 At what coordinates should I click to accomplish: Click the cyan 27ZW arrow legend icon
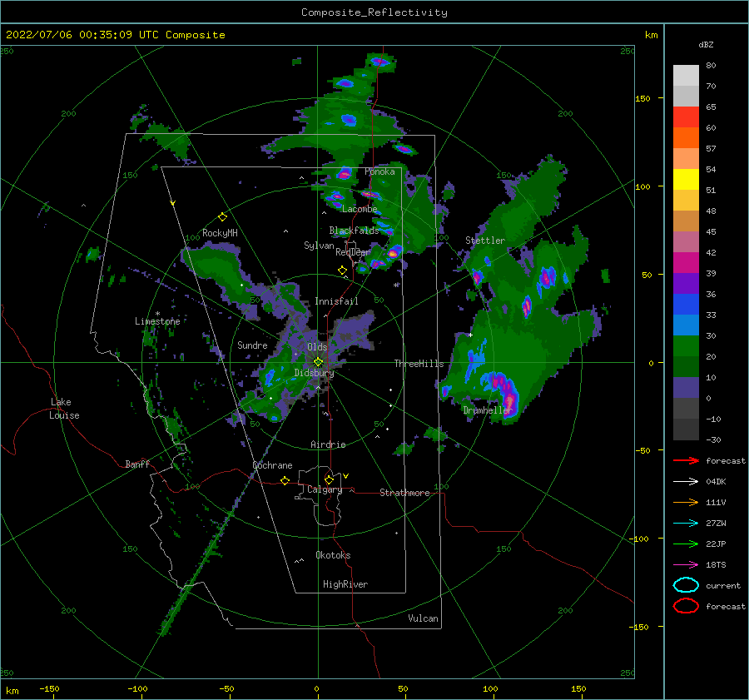point(686,524)
